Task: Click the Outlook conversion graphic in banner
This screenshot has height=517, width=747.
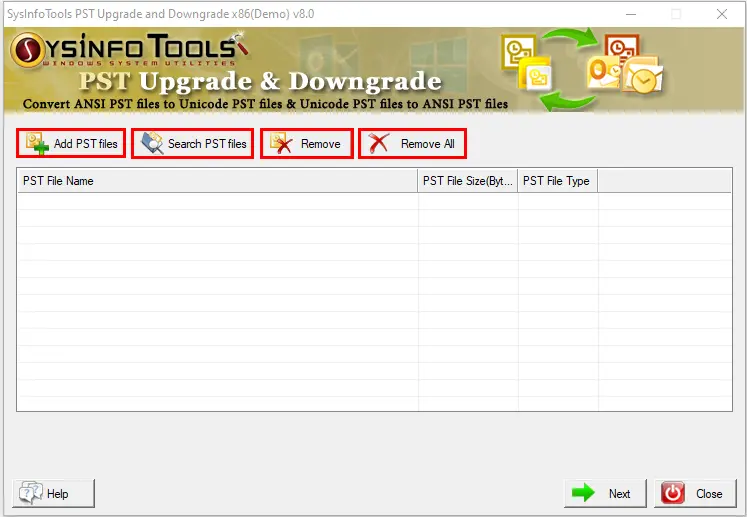Action: [582, 68]
